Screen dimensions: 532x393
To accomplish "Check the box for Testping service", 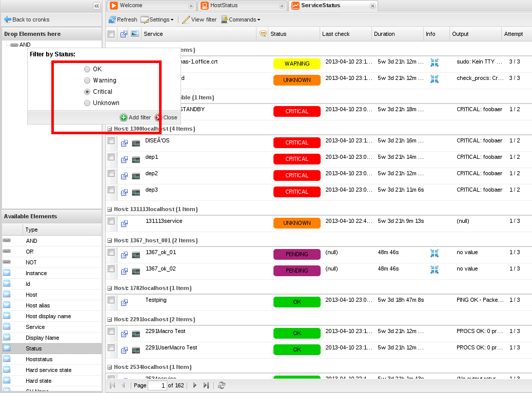I will click(x=111, y=300).
